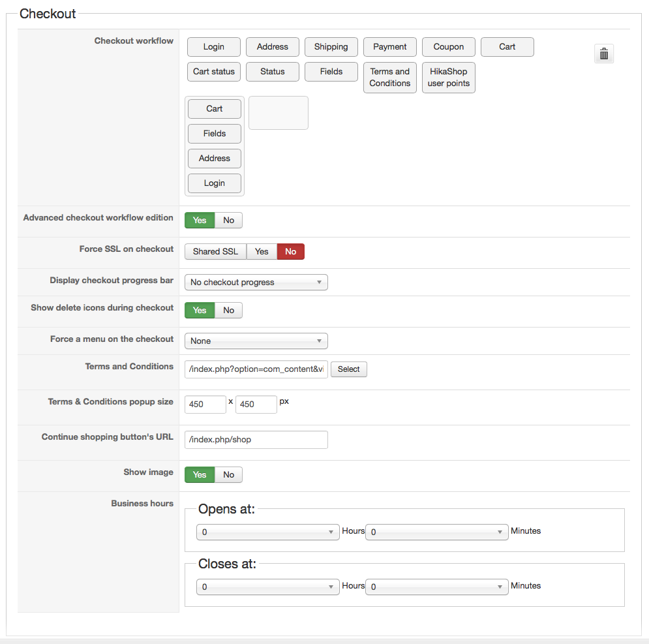Open the Opens at hours dropdown

click(267, 532)
